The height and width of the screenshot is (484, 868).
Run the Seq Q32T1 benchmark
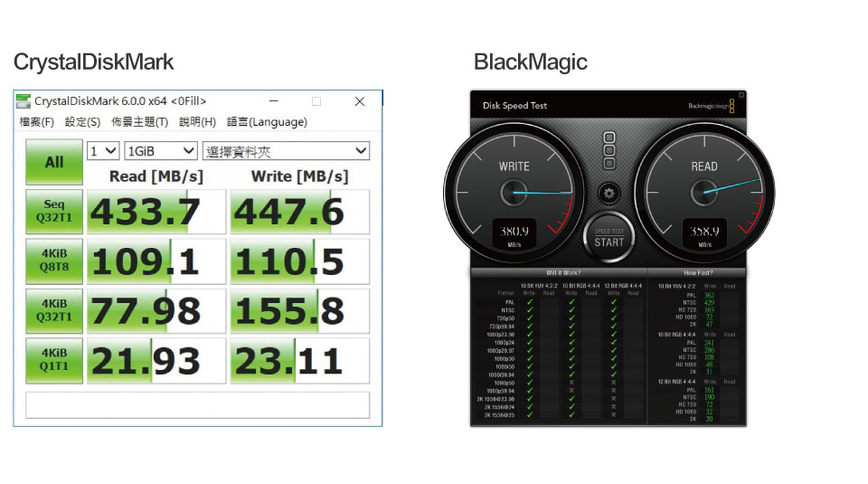coord(54,211)
